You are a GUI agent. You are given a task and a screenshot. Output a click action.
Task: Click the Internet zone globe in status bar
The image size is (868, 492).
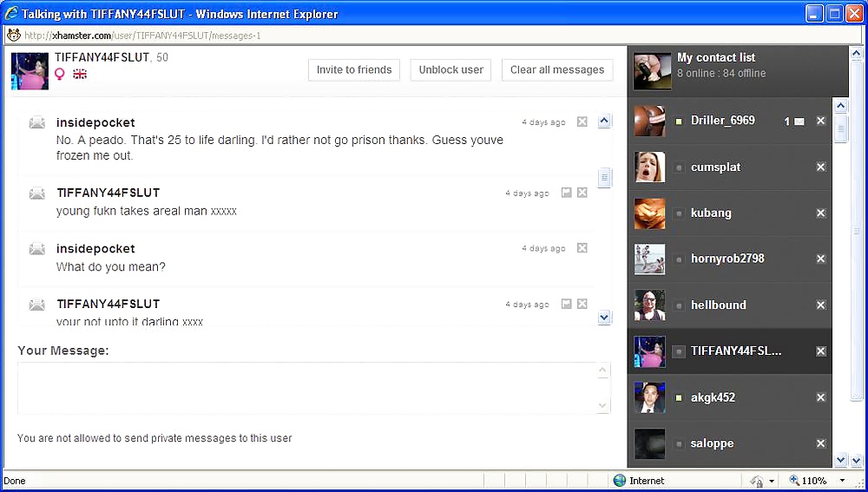(620, 481)
